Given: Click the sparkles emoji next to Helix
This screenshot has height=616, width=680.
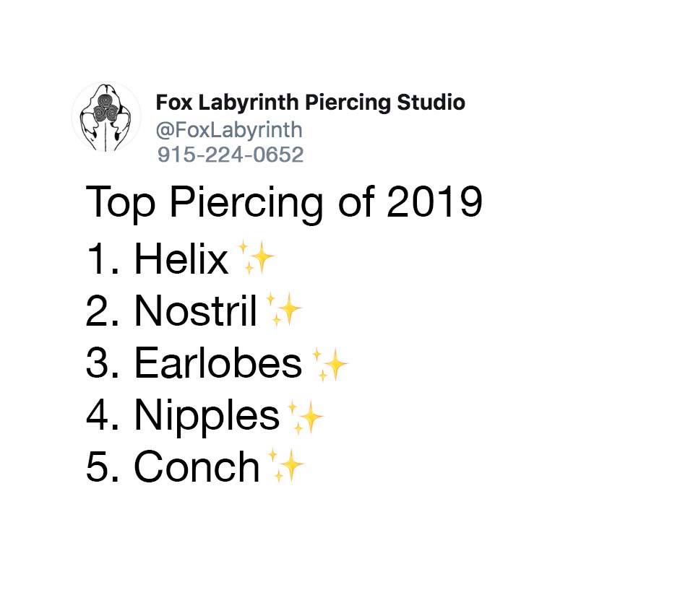Looking at the screenshot, I should point(255,259).
